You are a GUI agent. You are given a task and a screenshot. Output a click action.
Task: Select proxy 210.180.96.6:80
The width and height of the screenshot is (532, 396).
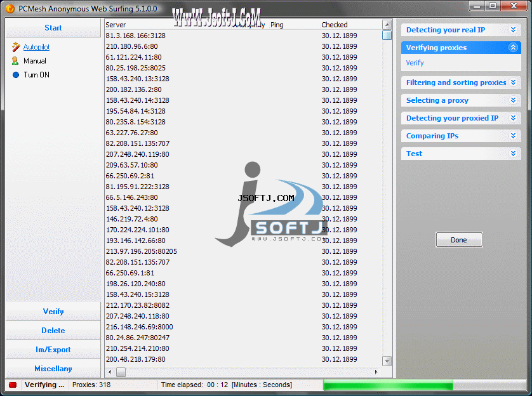[131, 46]
